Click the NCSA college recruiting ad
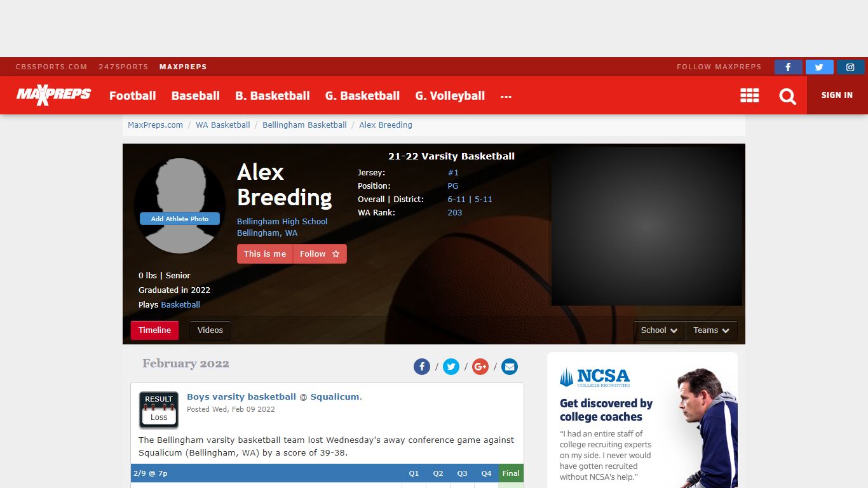Viewport: 868px width, 488px height. [642, 420]
